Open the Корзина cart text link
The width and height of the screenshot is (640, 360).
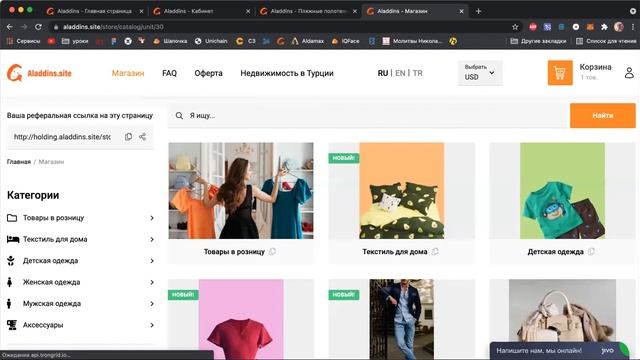pos(595,67)
